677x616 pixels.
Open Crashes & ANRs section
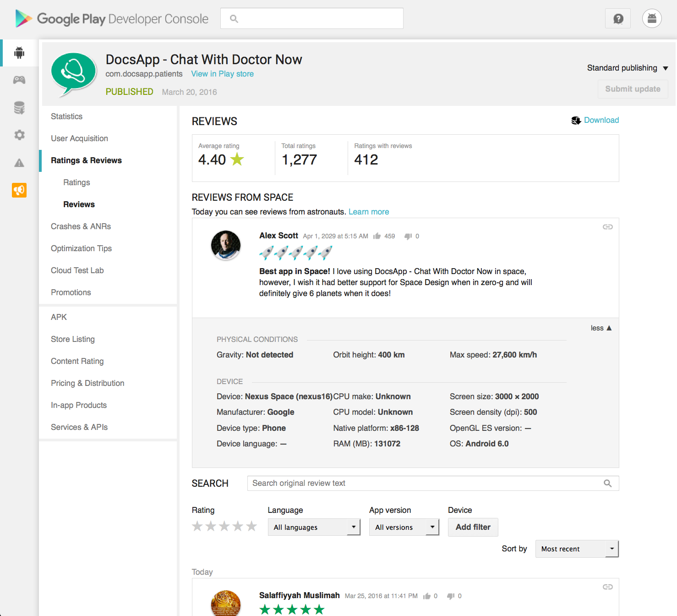[x=81, y=226]
